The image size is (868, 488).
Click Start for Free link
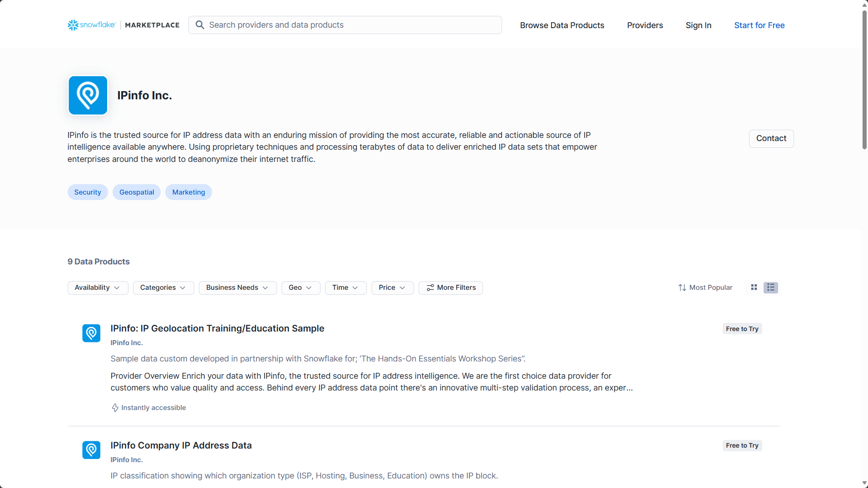[x=759, y=25]
